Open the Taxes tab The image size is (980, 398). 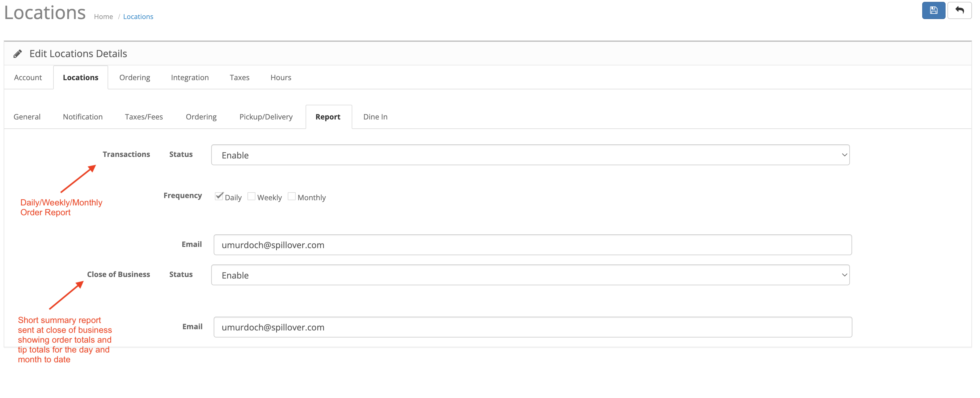tap(240, 78)
